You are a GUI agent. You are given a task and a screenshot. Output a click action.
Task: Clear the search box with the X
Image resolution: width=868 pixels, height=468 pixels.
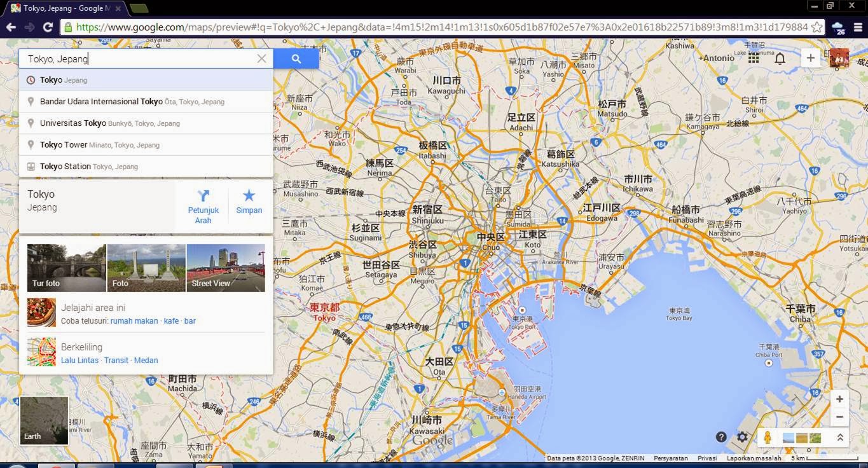(x=261, y=59)
